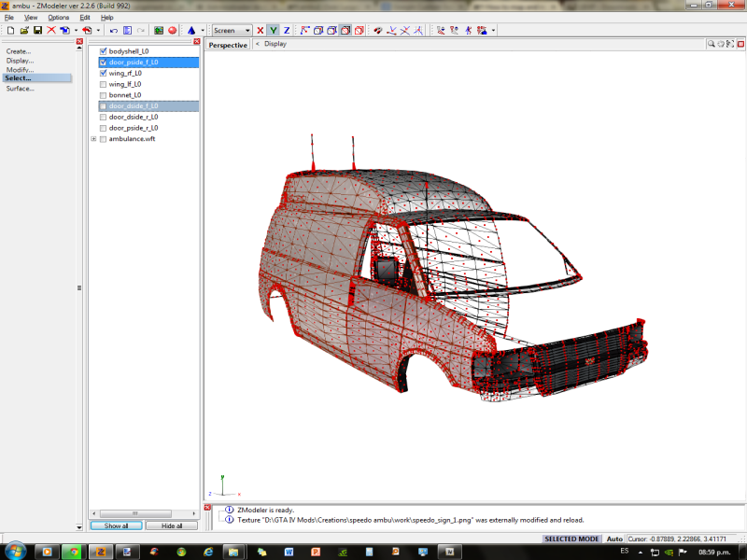This screenshot has width=747, height=560.
Task: Toggle the X axis constraint
Action: click(x=261, y=31)
